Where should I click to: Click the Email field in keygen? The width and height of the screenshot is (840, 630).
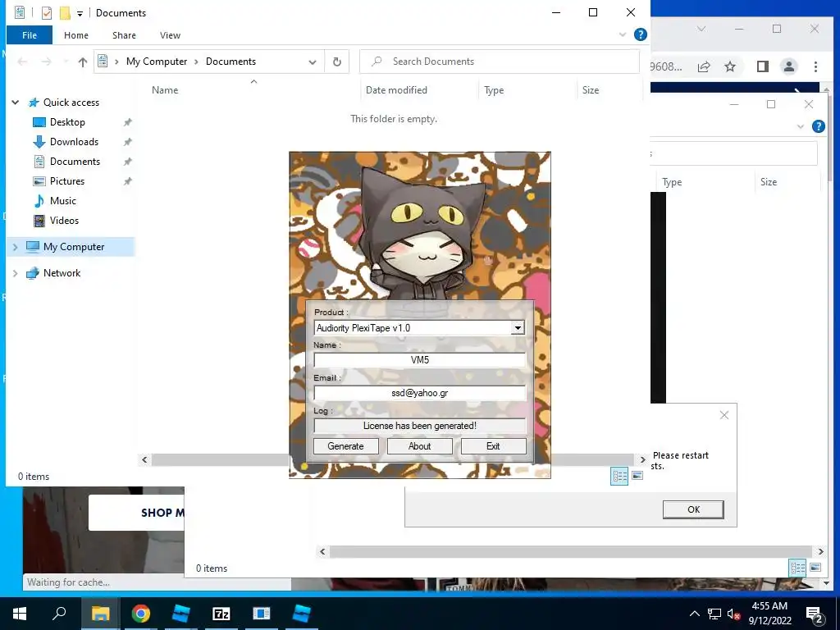point(419,393)
